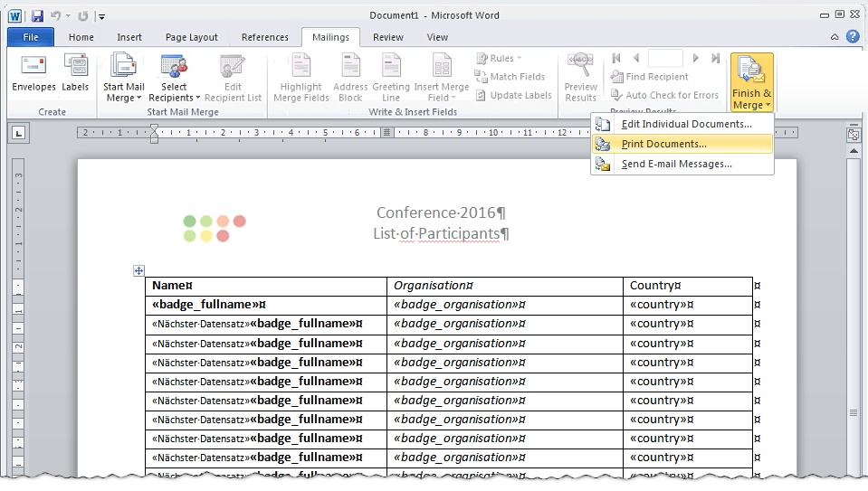Choose Edit Individual Documents menu entry
Viewport: 868px width, 491px height.
682,124
